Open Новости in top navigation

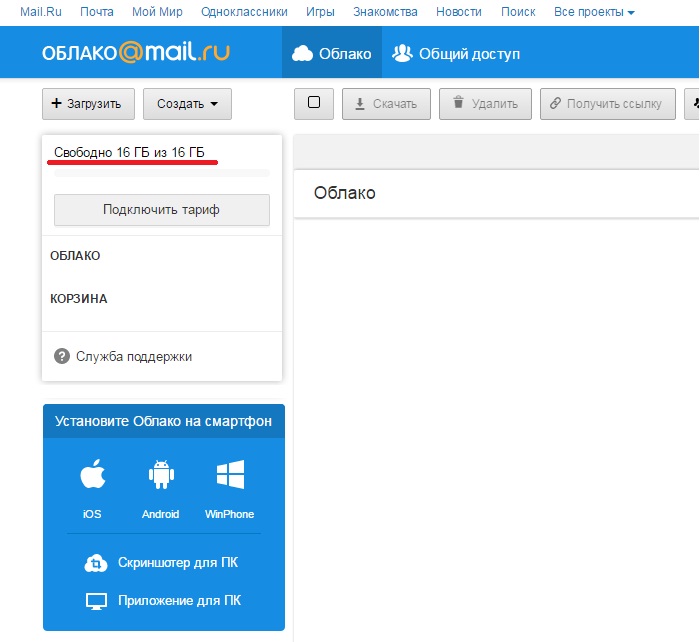459,12
